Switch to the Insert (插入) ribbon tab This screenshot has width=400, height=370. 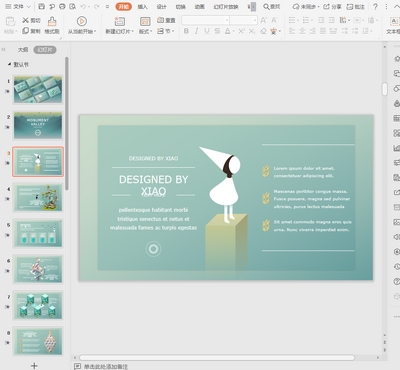143,7
